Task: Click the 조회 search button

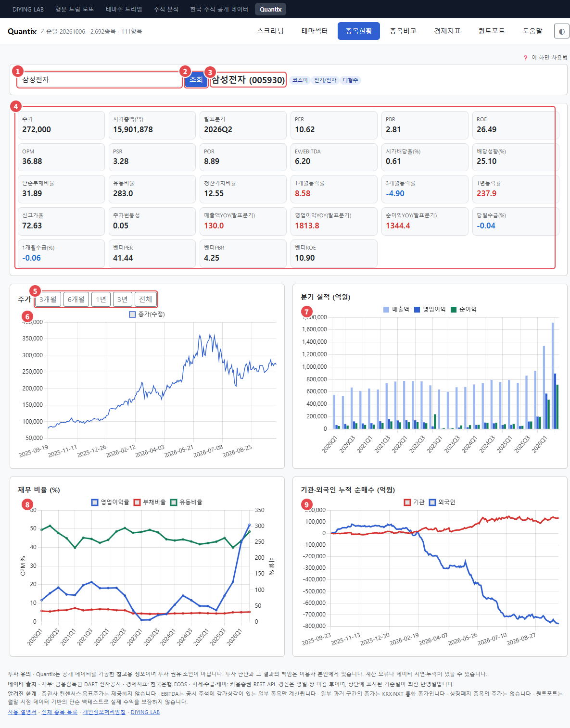Action: coord(196,80)
